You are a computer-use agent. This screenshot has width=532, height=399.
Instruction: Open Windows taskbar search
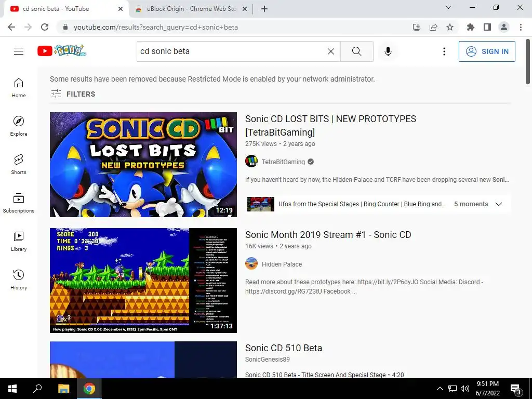pos(37,389)
